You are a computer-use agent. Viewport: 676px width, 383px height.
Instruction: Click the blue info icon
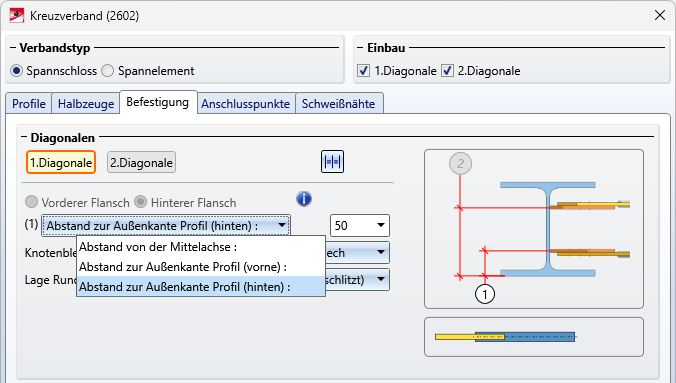[304, 199]
